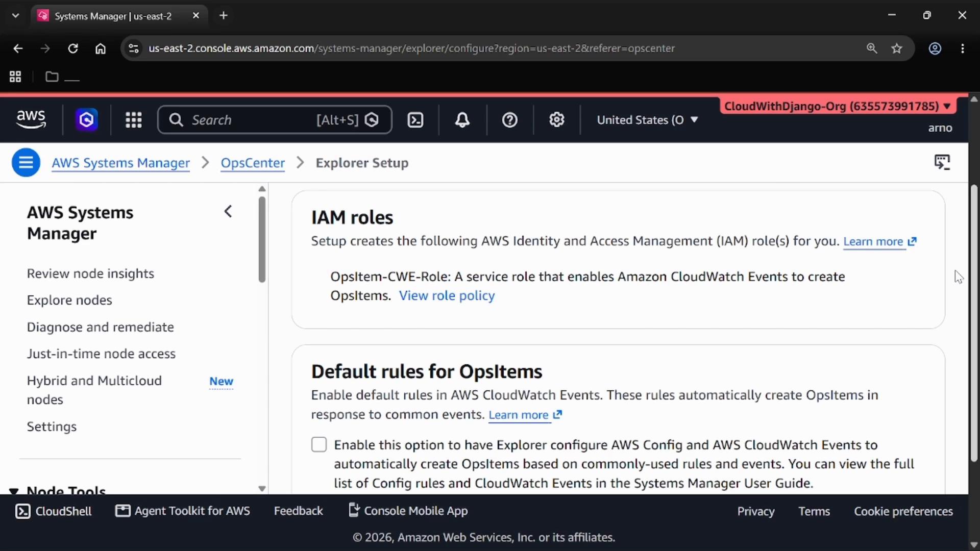Open Settings in the sidebar

pyautogui.click(x=52, y=427)
